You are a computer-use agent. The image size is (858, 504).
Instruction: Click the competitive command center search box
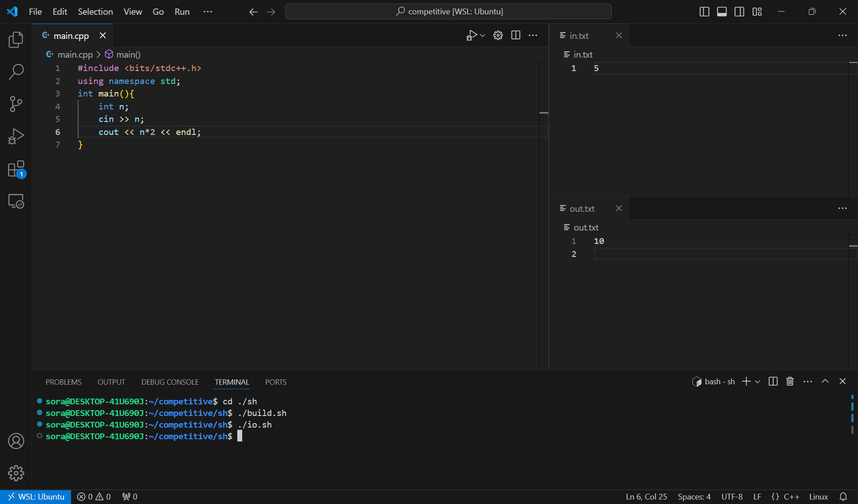pos(448,12)
